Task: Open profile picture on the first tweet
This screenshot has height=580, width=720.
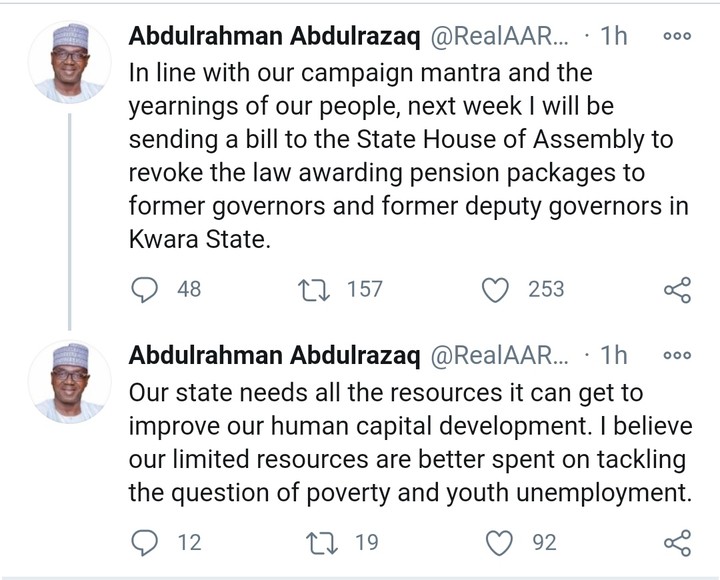Action: pos(69,62)
